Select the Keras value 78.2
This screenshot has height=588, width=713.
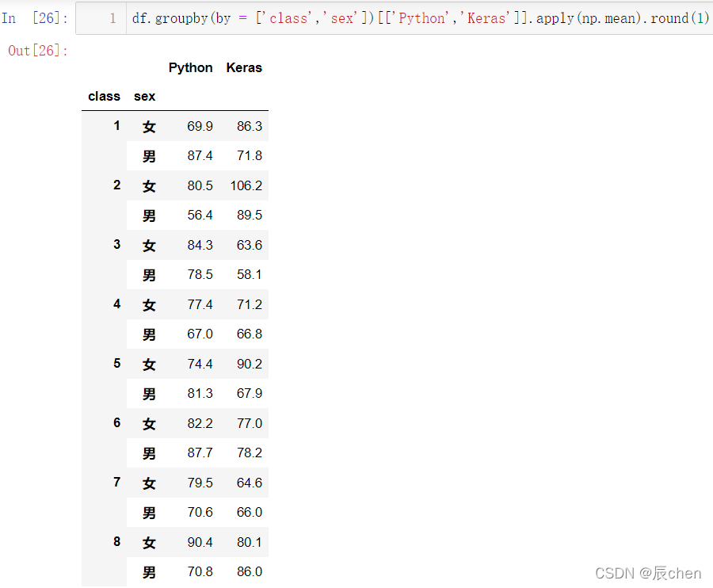[x=250, y=452]
